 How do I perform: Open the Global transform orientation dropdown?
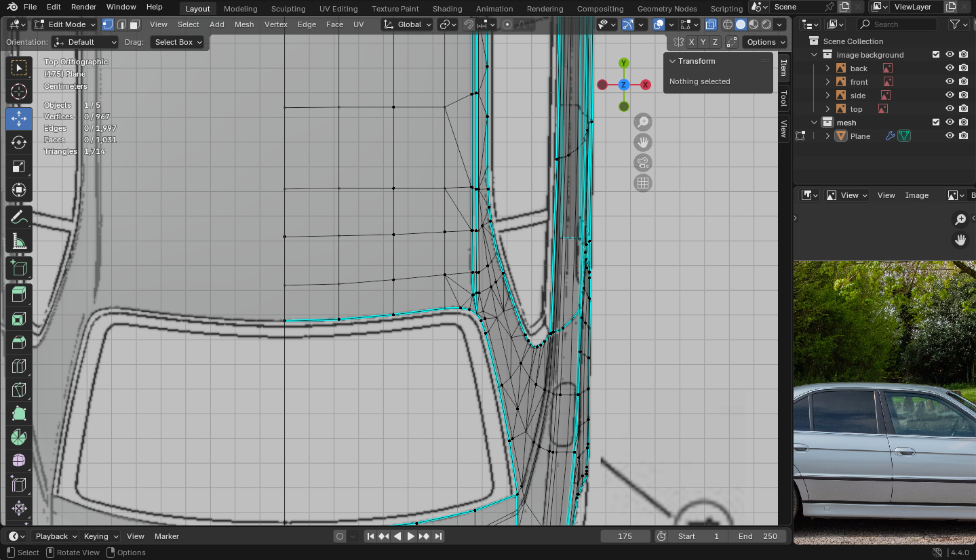tap(407, 24)
